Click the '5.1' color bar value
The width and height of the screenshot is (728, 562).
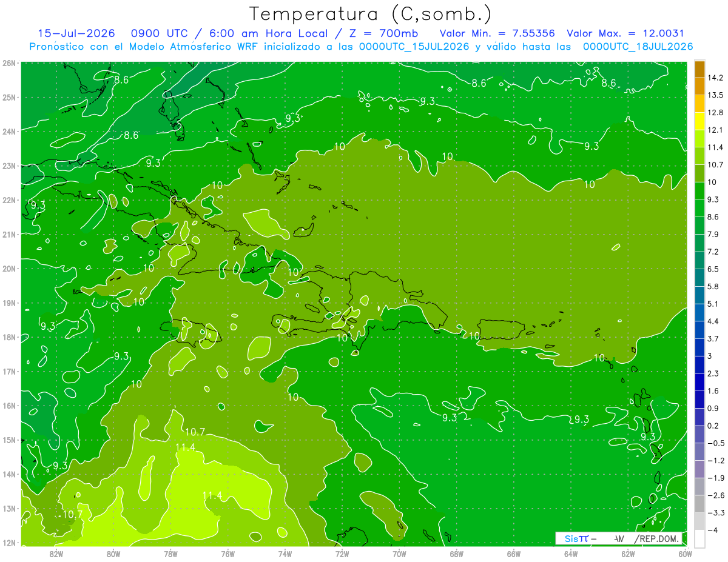point(713,304)
